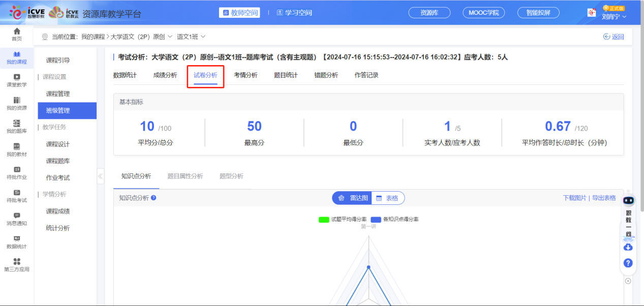Image resolution: width=644 pixels, height=306 pixels.
Task: Open the 题目属性分析 tab
Action: [185, 176]
